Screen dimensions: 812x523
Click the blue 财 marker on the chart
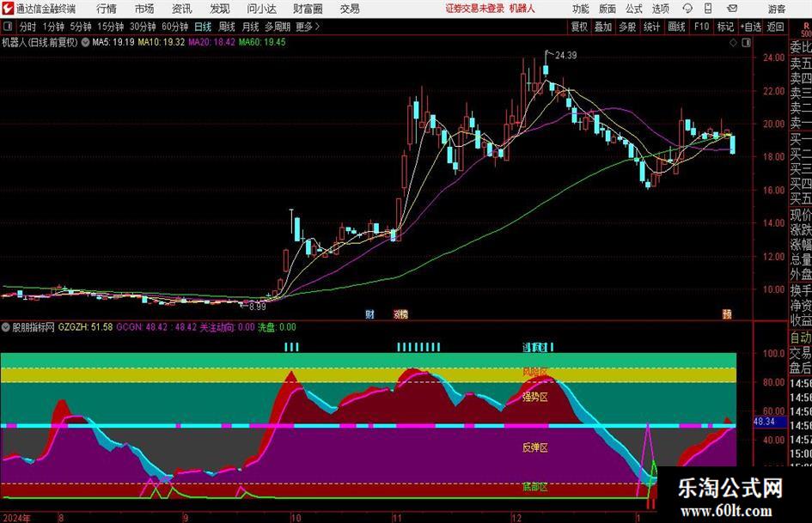pos(369,313)
